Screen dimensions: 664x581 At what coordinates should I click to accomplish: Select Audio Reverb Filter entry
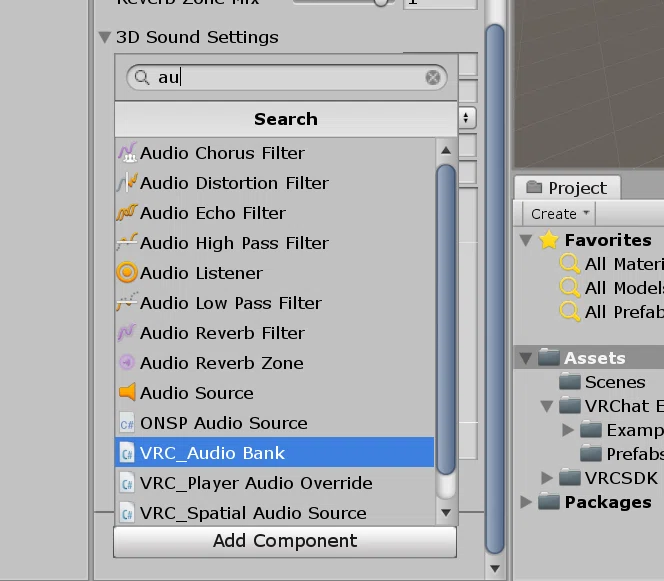pyautogui.click(x=274, y=333)
